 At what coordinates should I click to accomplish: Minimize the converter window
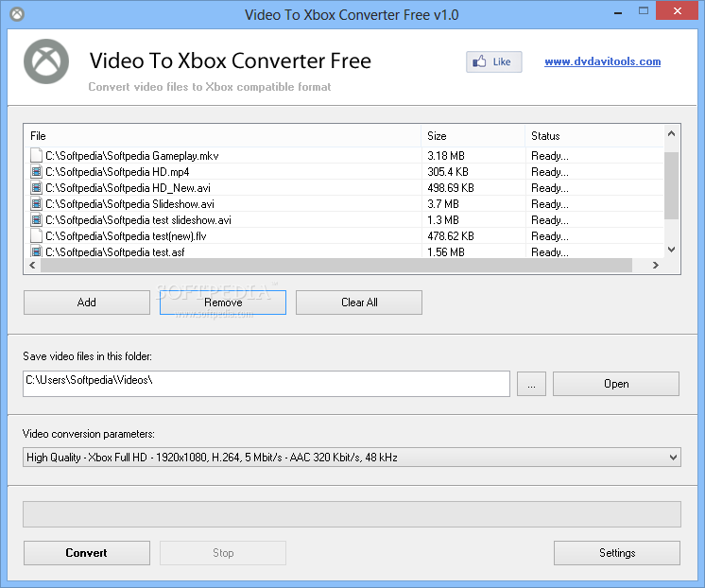618,11
